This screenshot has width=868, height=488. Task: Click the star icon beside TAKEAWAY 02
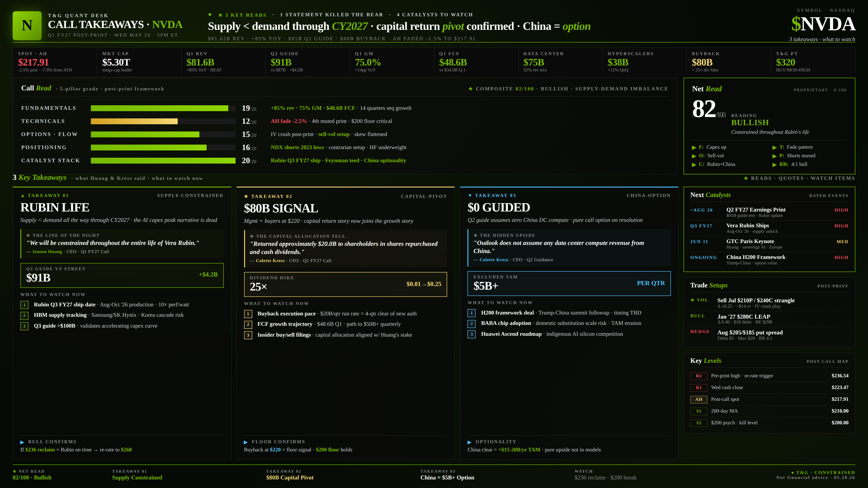[x=246, y=196]
